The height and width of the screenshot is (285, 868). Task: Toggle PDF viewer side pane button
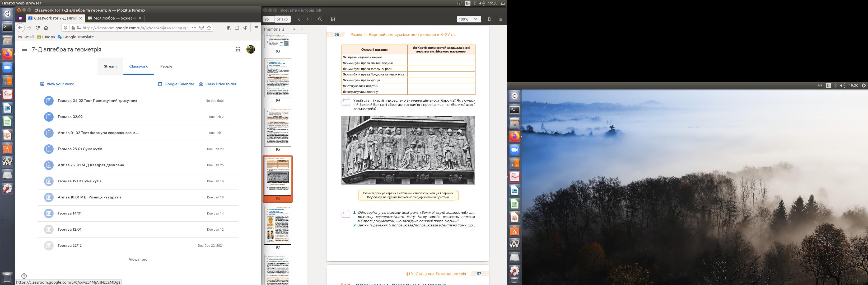pyautogui.click(x=333, y=19)
